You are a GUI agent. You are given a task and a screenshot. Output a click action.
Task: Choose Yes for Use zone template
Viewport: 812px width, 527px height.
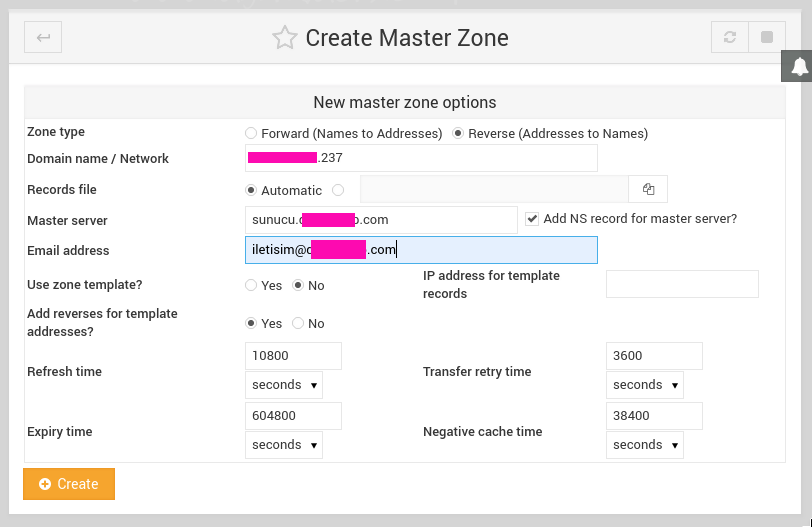(x=252, y=286)
